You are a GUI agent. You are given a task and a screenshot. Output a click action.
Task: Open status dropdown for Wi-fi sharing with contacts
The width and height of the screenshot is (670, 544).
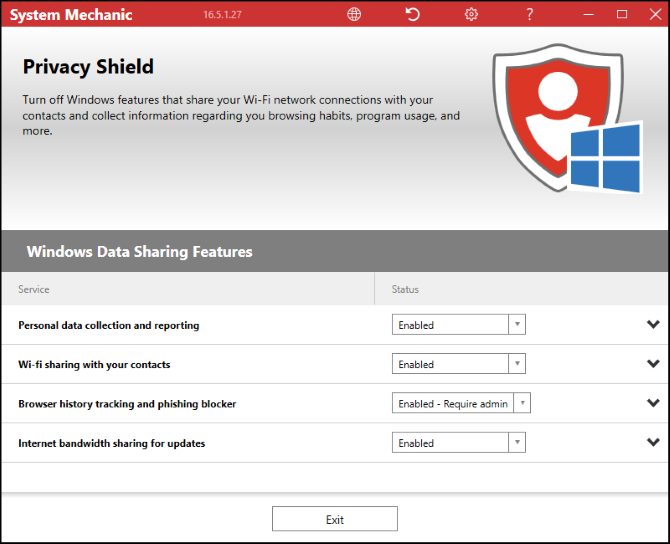click(458, 364)
